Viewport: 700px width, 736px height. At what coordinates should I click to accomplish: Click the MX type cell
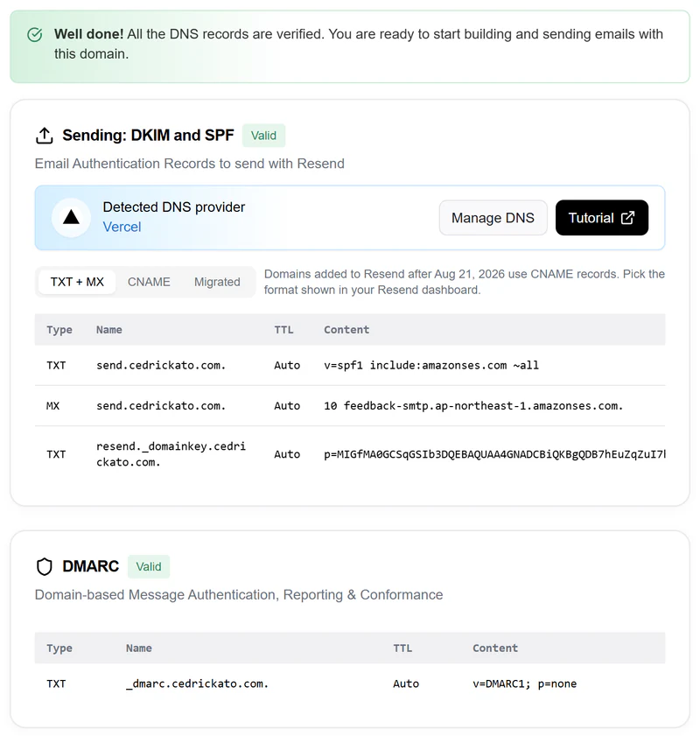click(53, 405)
